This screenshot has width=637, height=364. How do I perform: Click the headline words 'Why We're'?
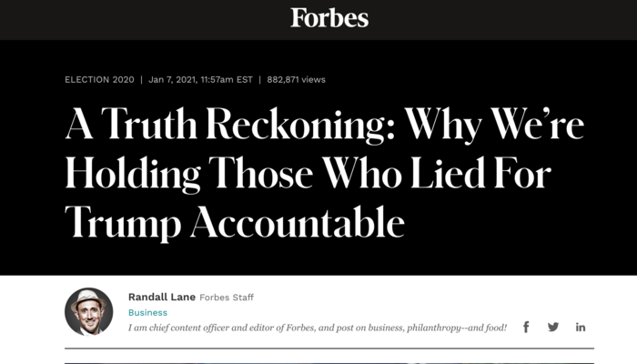[494, 126]
